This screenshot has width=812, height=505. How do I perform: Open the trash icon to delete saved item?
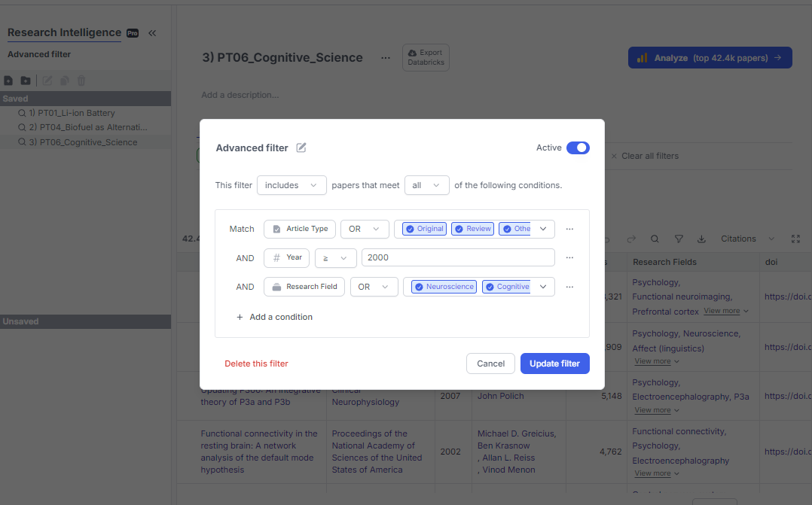(83, 81)
